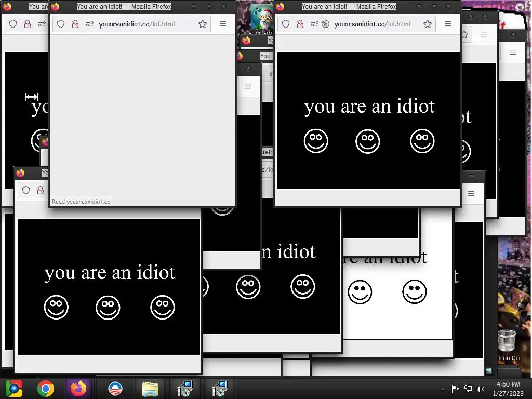
Task: Click the crossed padlock in the far-left partly hidden window
Action: 28,24
